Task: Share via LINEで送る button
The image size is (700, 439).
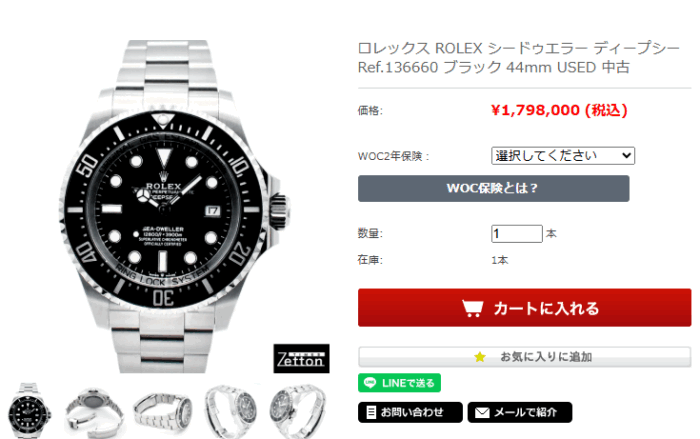Action: [399, 383]
